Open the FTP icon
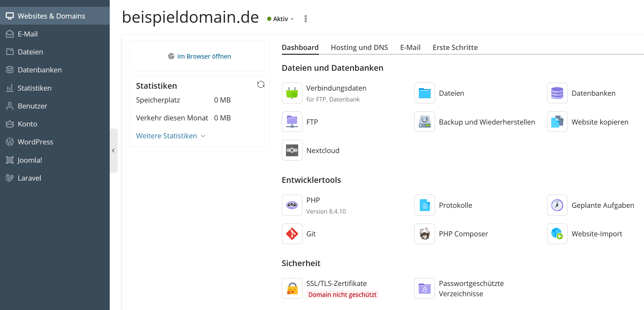The width and height of the screenshot is (644, 310). (292, 122)
